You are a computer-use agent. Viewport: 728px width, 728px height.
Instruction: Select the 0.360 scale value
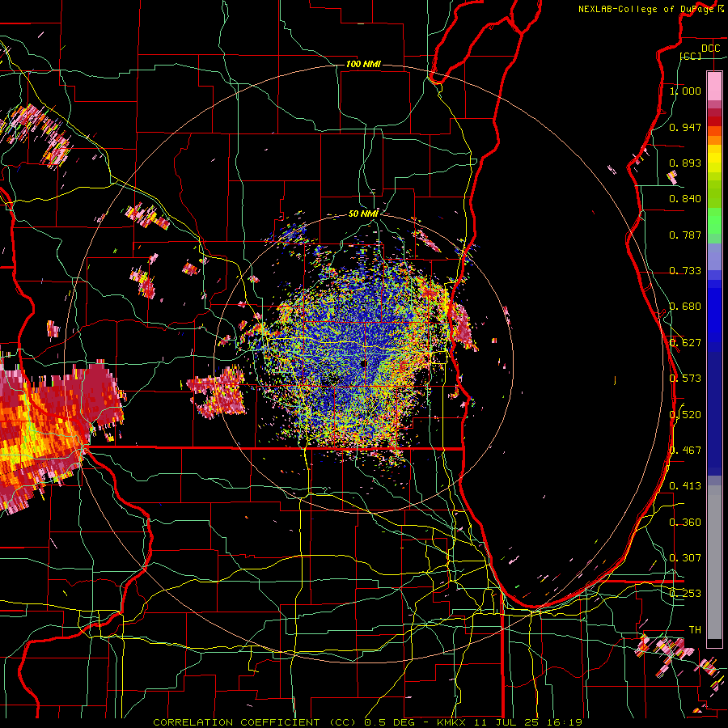[685, 523]
